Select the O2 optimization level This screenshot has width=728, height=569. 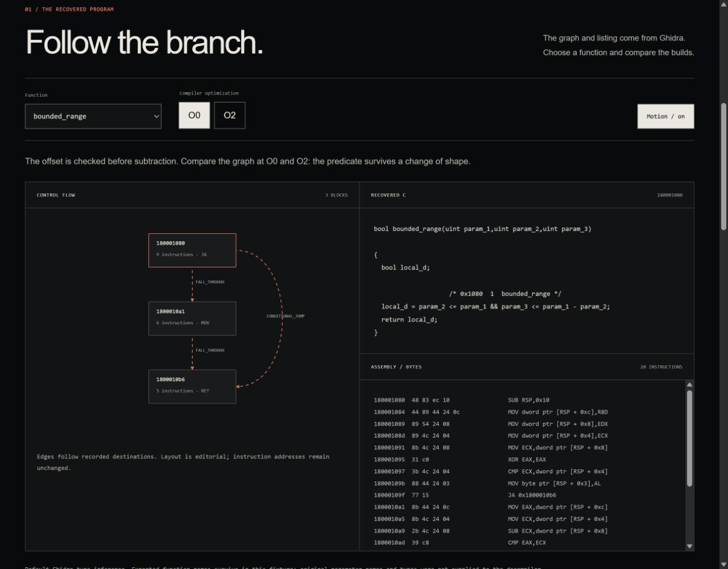(x=230, y=115)
